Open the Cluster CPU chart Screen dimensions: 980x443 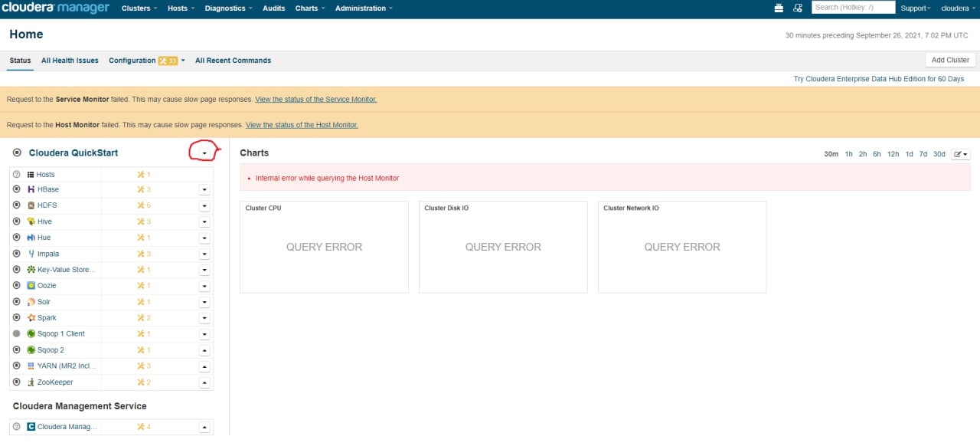point(324,247)
